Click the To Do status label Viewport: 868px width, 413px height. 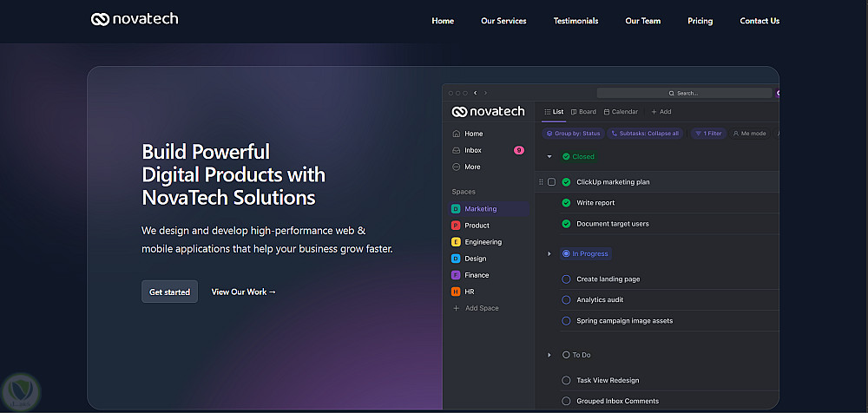pyautogui.click(x=576, y=355)
